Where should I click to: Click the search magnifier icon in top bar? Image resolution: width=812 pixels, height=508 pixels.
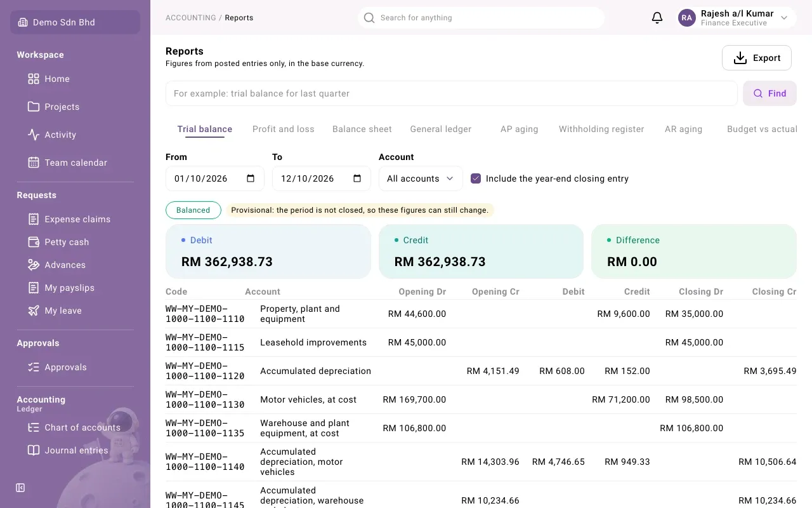point(369,18)
